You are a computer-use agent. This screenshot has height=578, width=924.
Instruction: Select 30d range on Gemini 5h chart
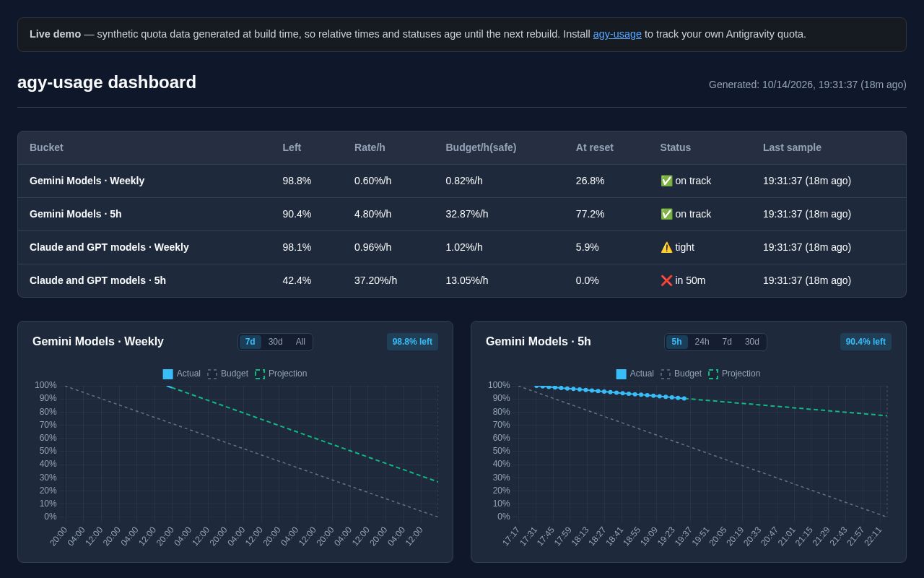point(752,342)
